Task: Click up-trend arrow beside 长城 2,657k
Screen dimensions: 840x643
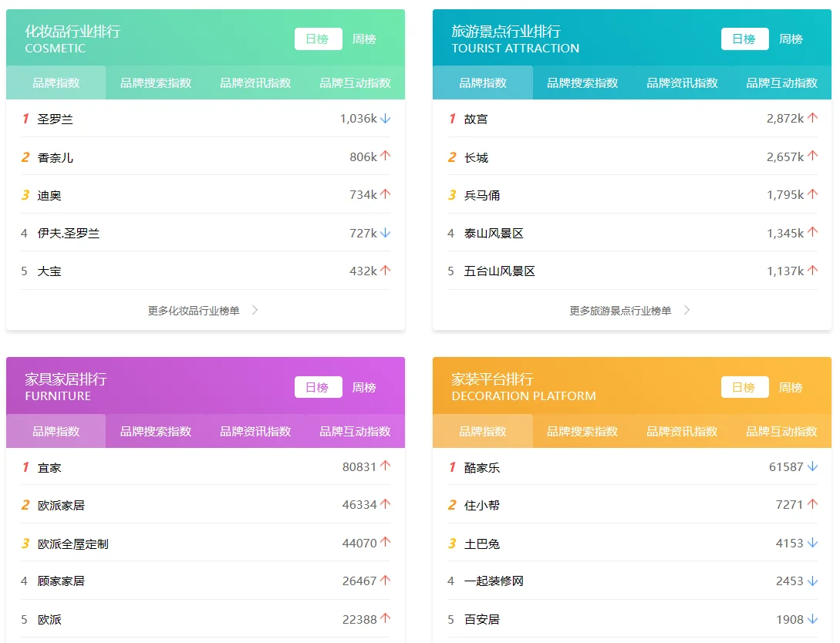Action: pos(813,156)
